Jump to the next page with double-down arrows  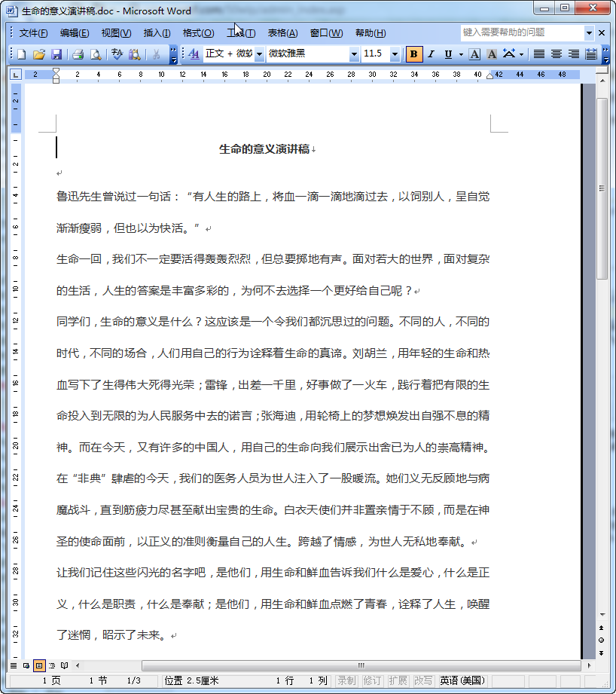coord(602,653)
